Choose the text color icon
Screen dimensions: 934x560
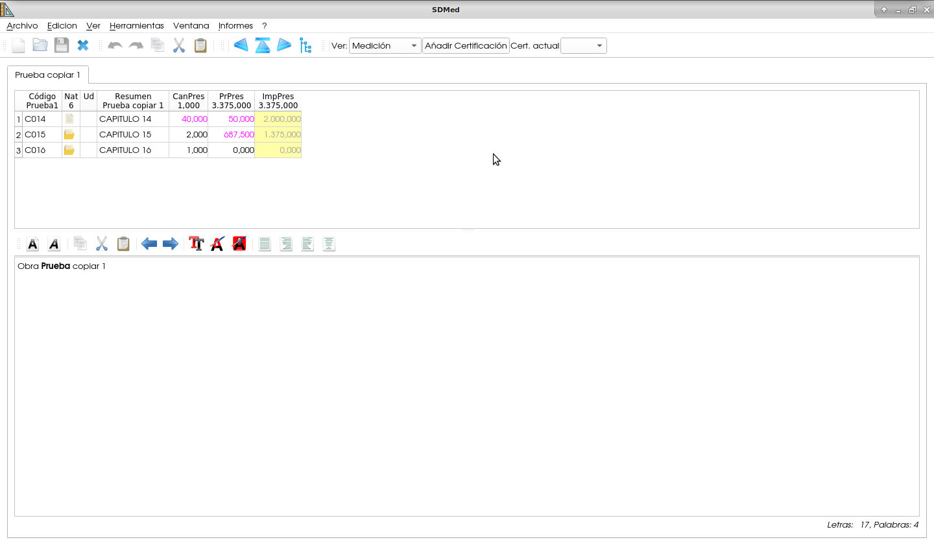218,244
